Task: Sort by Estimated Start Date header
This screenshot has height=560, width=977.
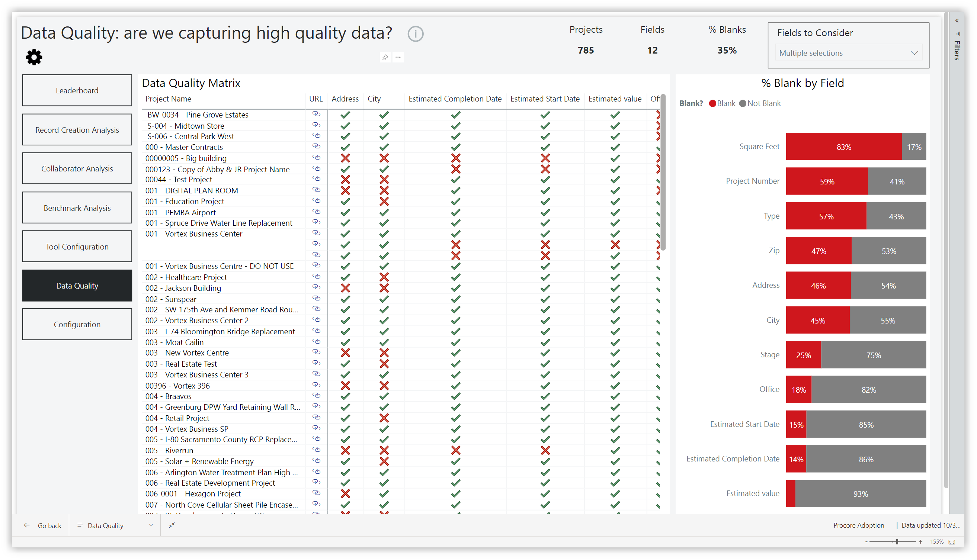Action: (x=545, y=99)
